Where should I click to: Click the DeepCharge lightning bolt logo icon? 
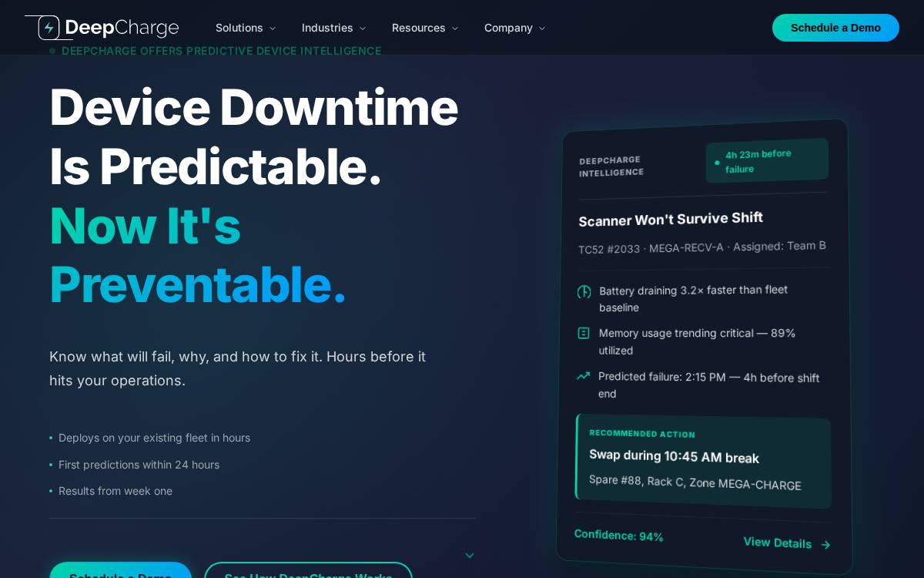click(x=49, y=28)
